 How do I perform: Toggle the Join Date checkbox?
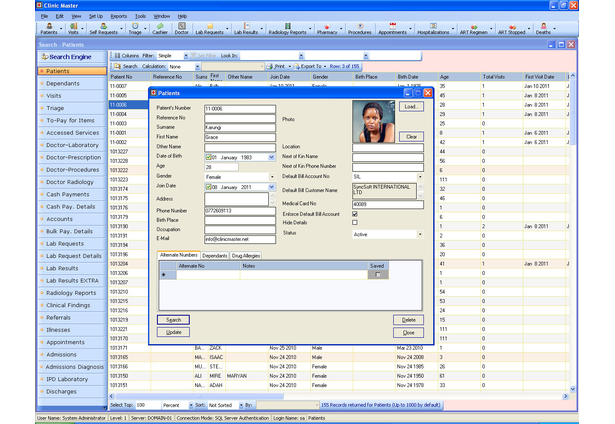(x=209, y=187)
